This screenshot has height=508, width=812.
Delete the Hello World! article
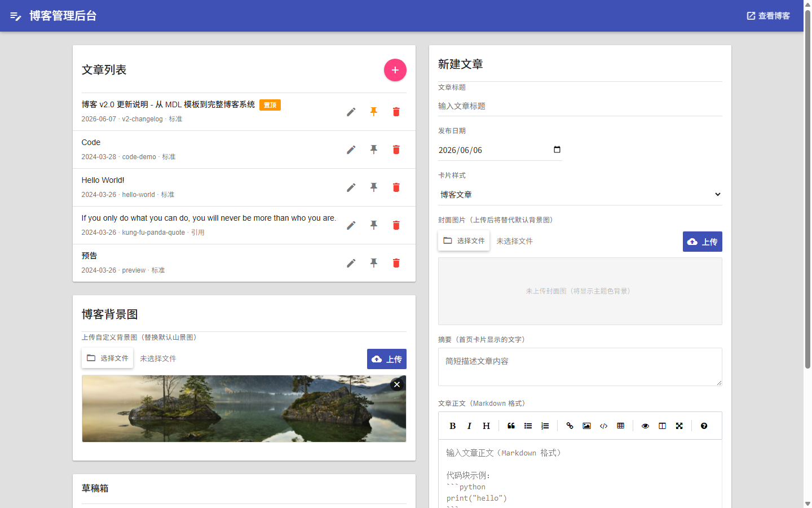[x=396, y=187]
